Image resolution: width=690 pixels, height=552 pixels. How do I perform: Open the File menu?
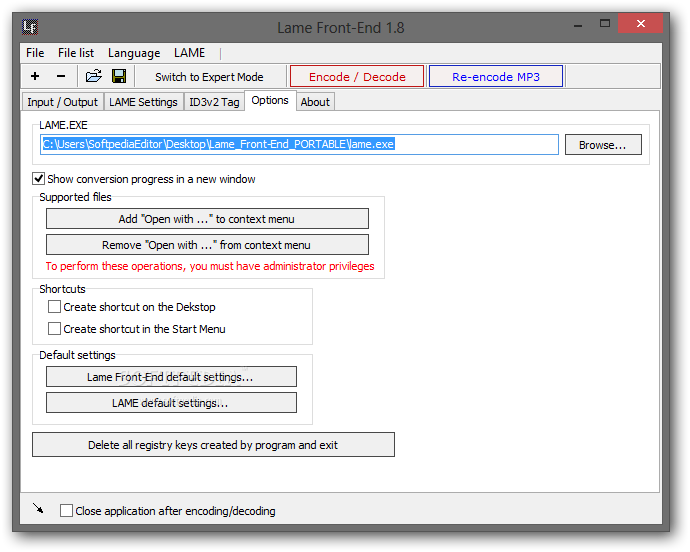pyautogui.click(x=35, y=53)
